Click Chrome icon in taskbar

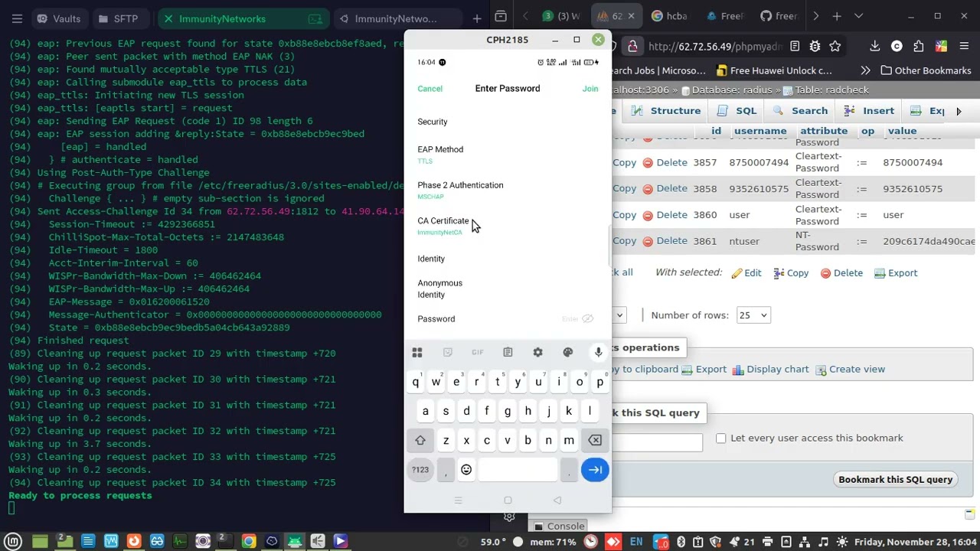[x=249, y=542]
